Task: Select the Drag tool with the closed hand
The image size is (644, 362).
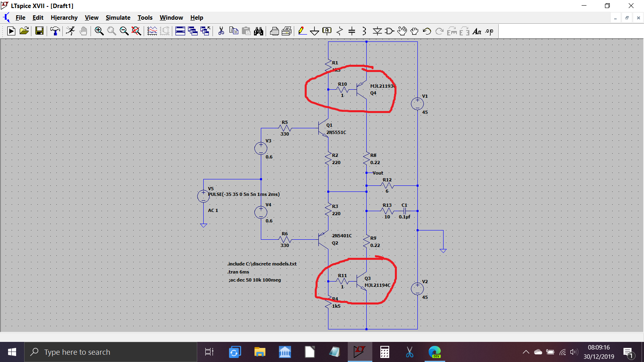Action: click(x=415, y=31)
